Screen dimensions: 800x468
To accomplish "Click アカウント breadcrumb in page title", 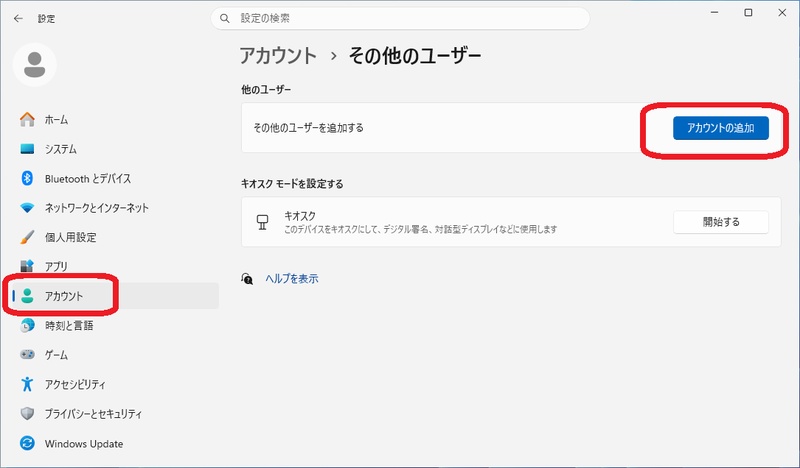I will click(279, 56).
